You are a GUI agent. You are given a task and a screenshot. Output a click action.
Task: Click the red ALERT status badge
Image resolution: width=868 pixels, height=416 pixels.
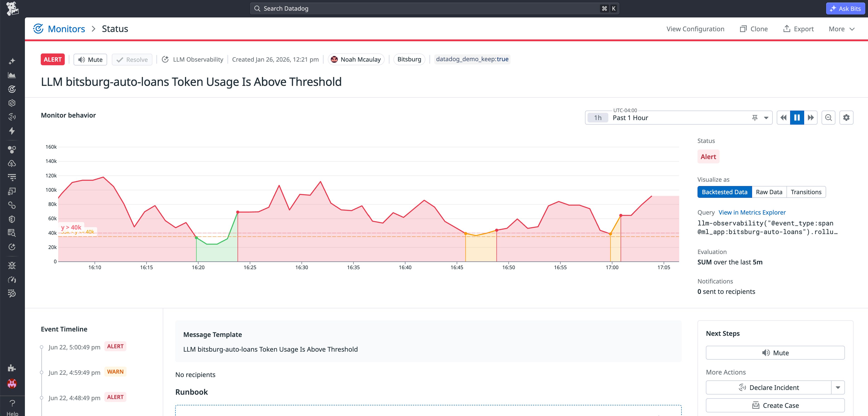click(53, 60)
